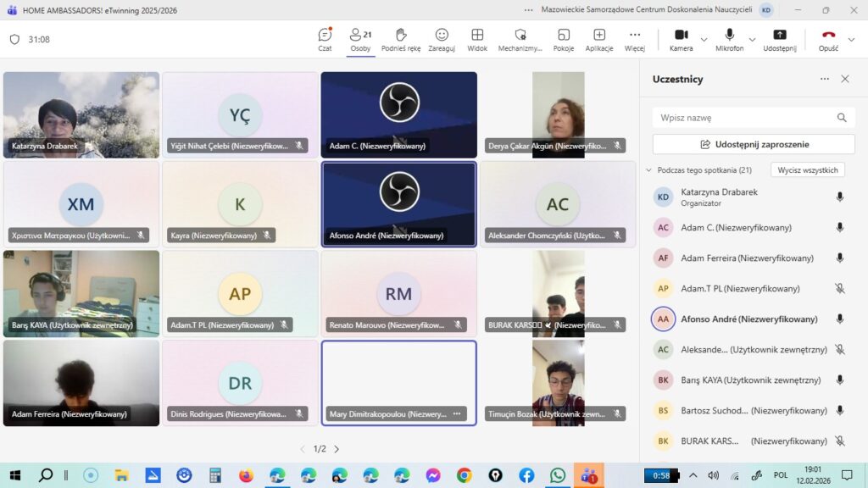This screenshot has width=868, height=488.
Task: Open Więcej more options in toolbar
Action: (635, 40)
